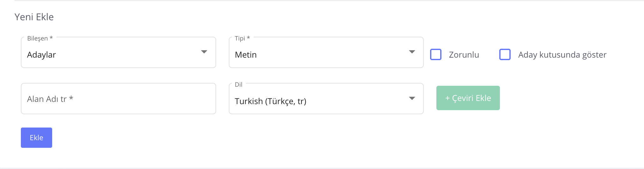Click the asterisk beside Alan Adı tr
The height and width of the screenshot is (169, 644).
(71, 98)
